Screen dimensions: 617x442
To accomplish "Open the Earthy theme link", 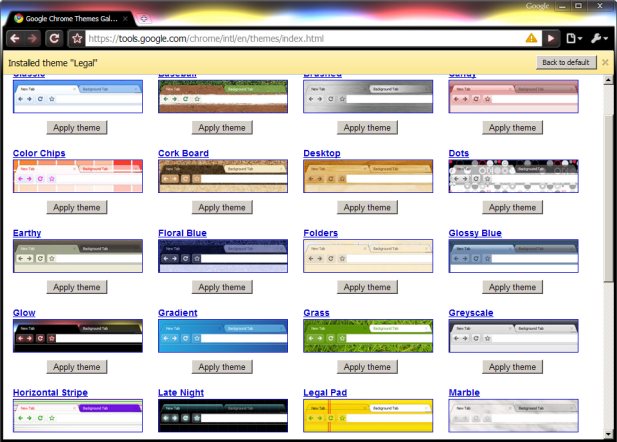I will point(27,233).
